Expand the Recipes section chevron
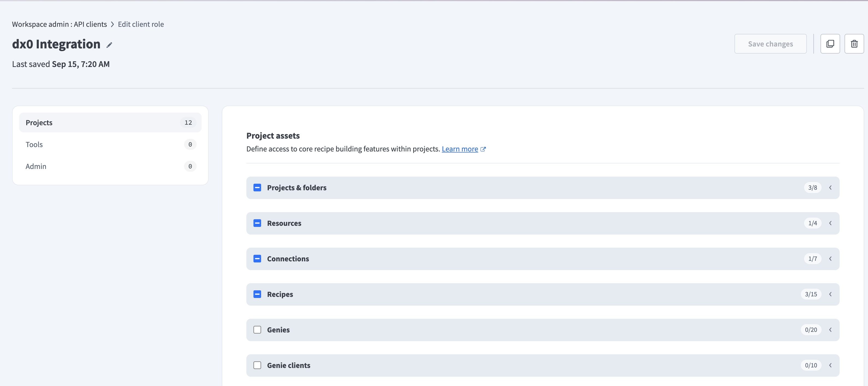Viewport: 868px width, 386px height. (830, 294)
